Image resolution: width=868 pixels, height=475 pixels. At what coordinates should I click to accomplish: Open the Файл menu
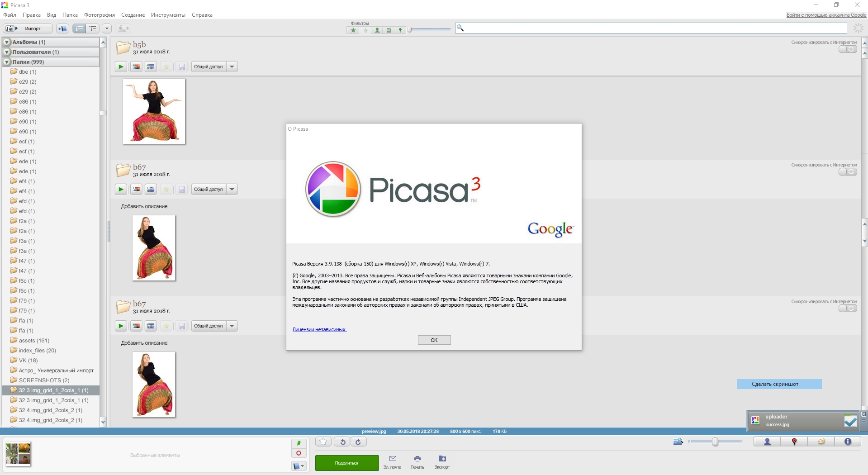tap(9, 15)
